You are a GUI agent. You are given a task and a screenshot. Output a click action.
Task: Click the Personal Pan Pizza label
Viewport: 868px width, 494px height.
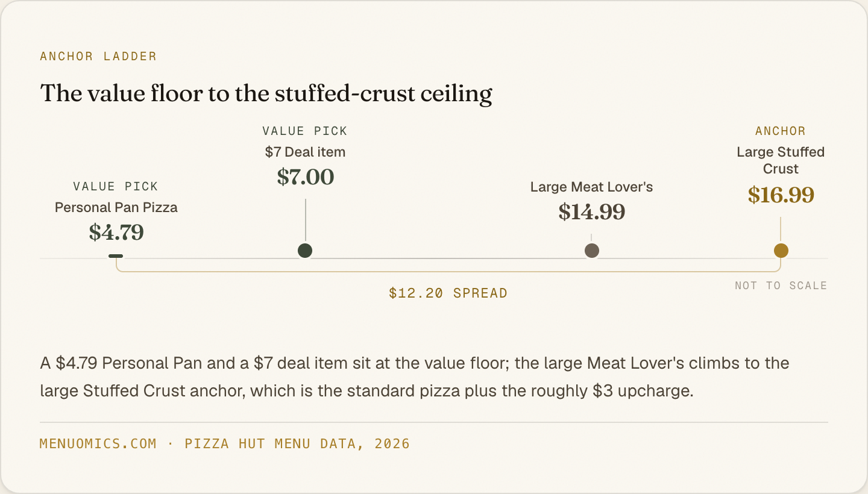116,208
